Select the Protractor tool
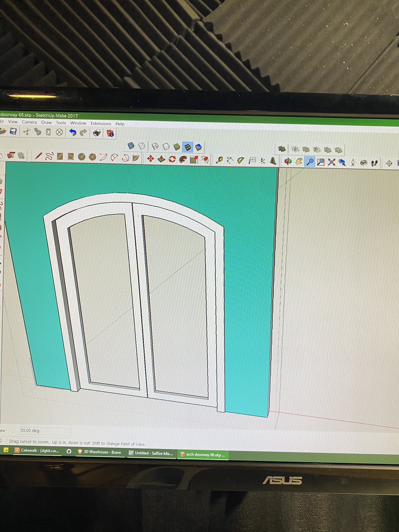Screen dimensions: 399x532 (241, 161)
